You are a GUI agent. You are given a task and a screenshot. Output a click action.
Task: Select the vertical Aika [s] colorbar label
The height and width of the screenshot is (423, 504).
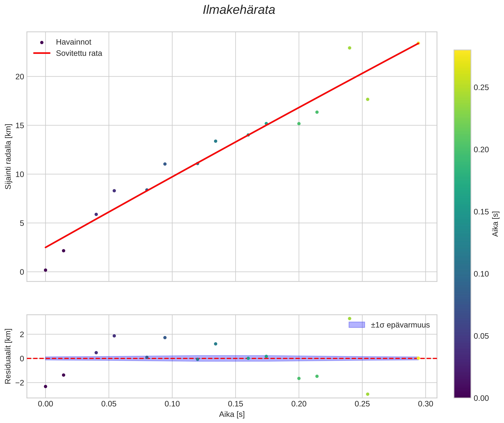pos(496,224)
